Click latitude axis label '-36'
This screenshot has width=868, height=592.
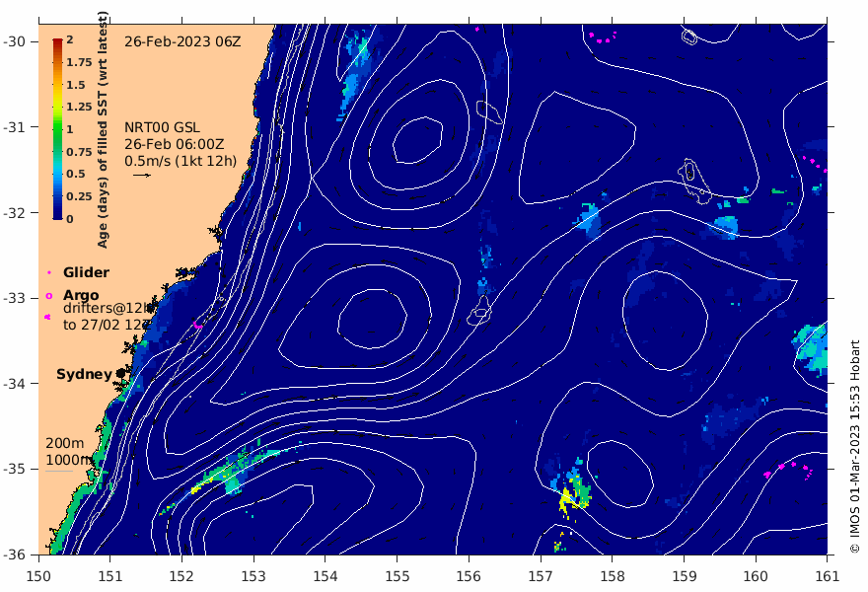click(x=14, y=555)
